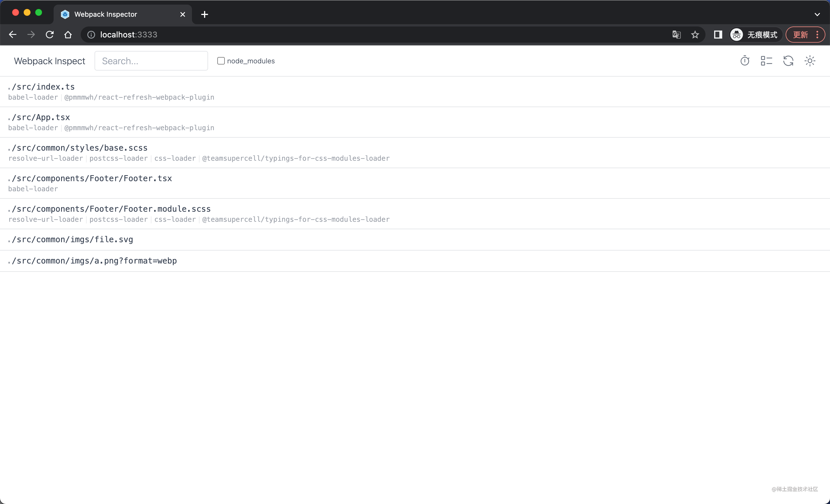
Task: Open the Footer.module.scss module row
Action: [415, 214]
